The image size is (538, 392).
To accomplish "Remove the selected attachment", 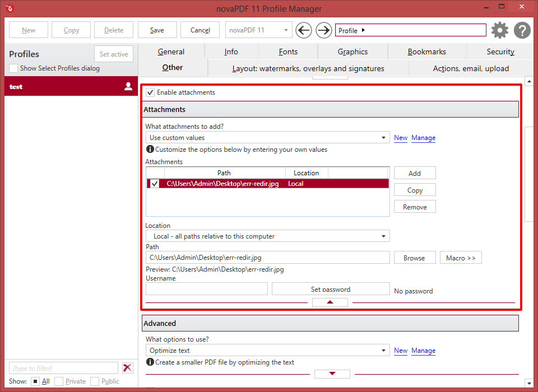I will tap(415, 207).
